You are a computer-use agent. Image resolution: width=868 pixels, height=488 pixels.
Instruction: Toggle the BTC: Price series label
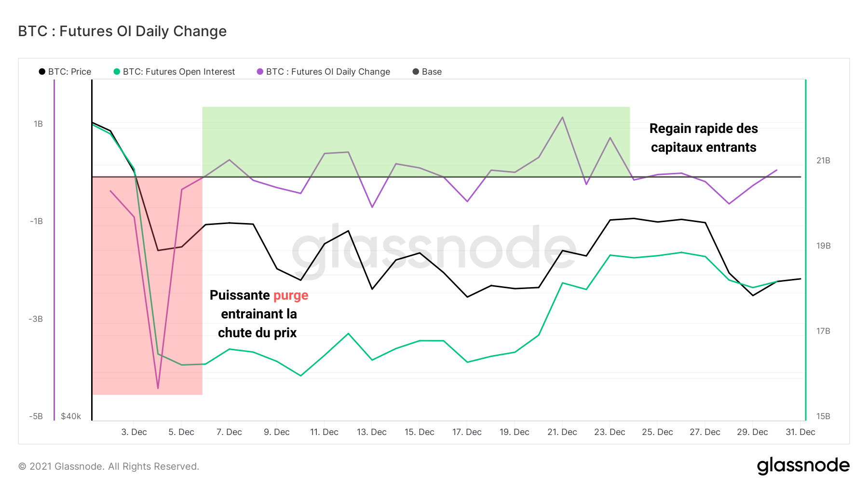(x=69, y=72)
